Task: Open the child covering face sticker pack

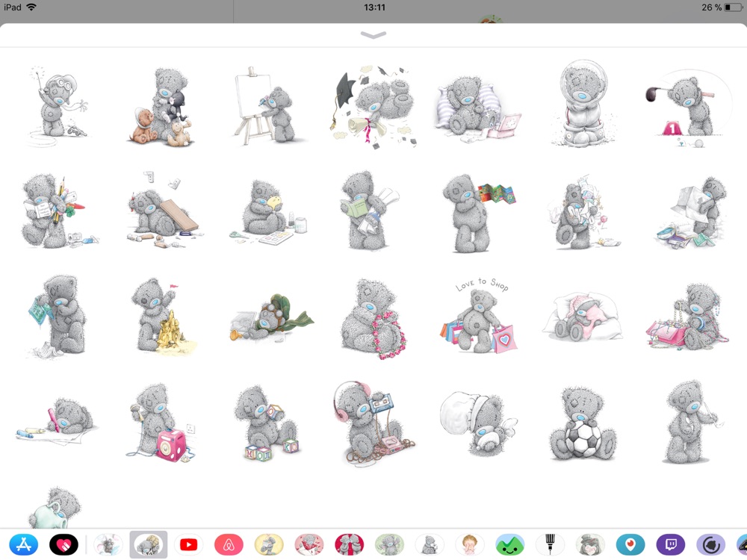Action: click(470, 545)
